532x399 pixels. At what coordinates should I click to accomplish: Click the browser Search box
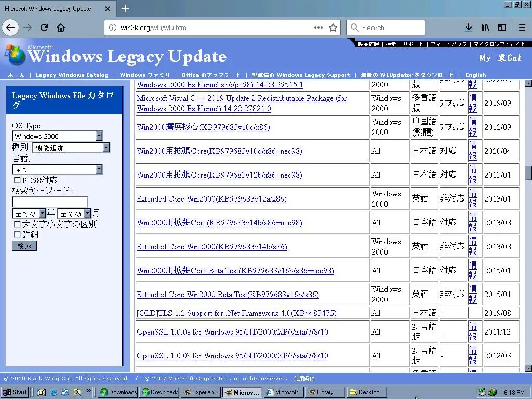pyautogui.click(x=386, y=28)
